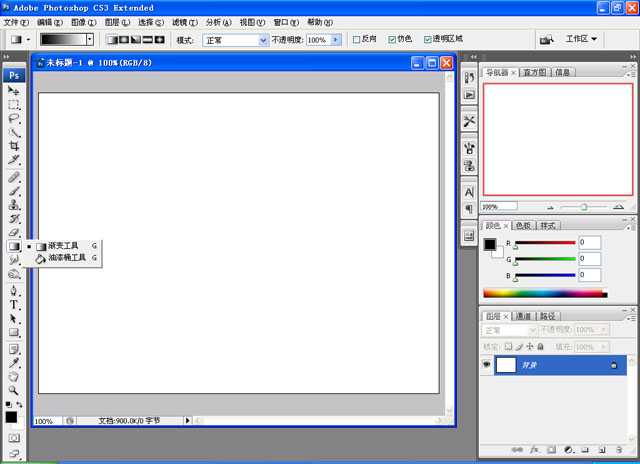Select diamond gradient style button
This screenshot has height=464, width=640.
coord(159,40)
